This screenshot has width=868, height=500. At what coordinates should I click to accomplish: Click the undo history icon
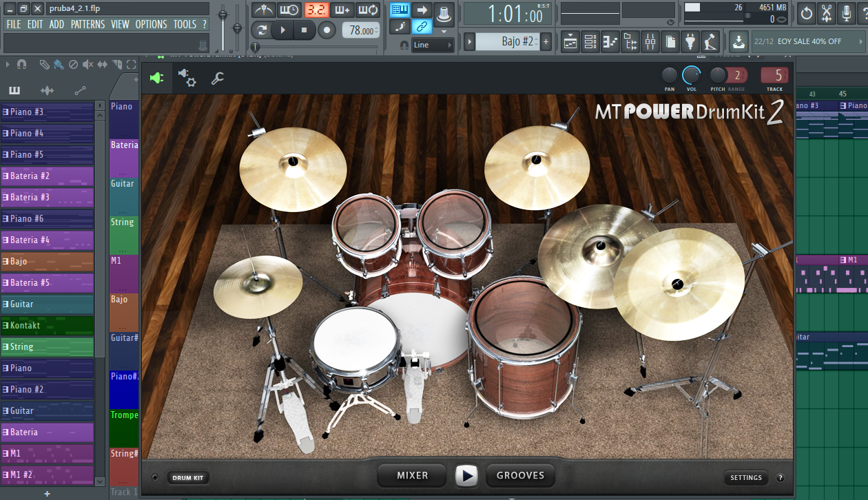pos(807,12)
